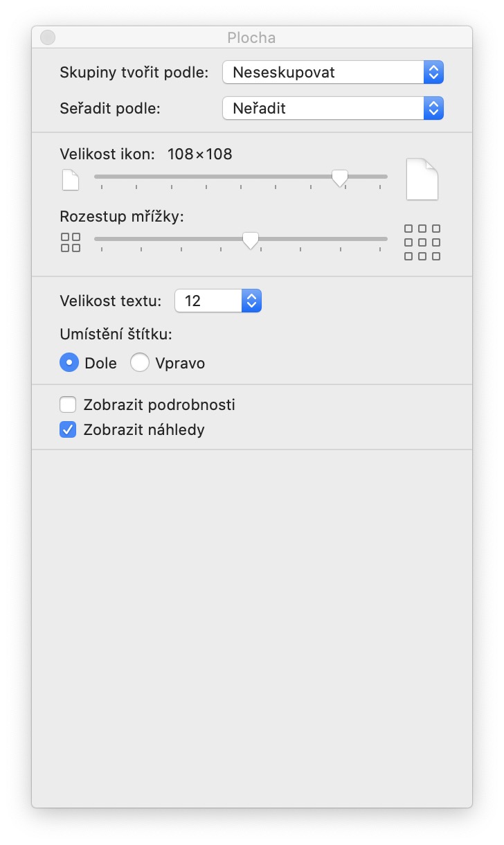Viewport: 504px width, 845px height.
Task: Click the Rozestup mřížky slider thumb
Action: tap(251, 240)
